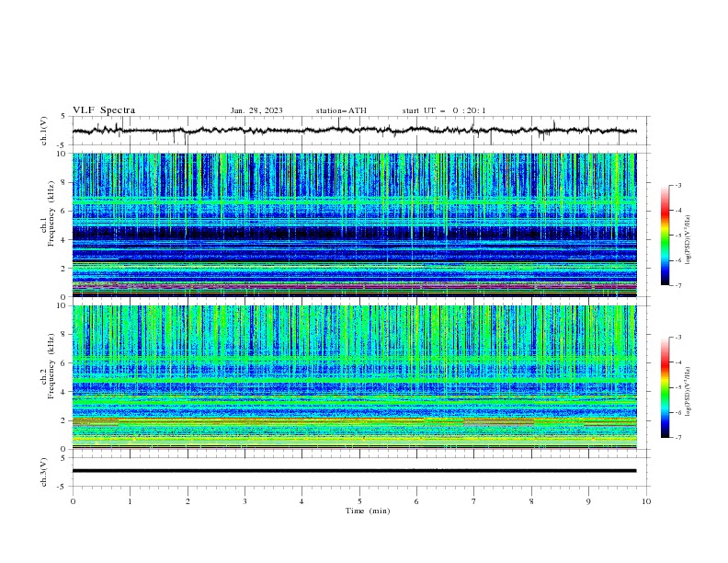This screenshot has width=728, height=563.
Task: Click the '5' tick label on the time axis
Action: pyautogui.click(x=359, y=501)
